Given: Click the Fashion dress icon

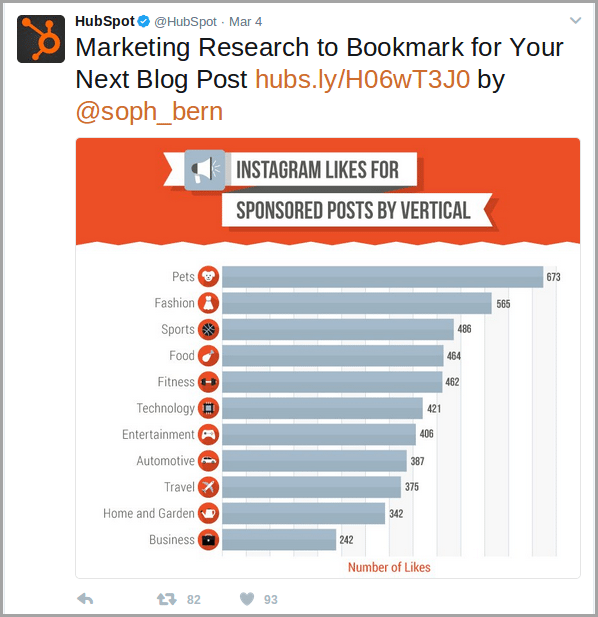Looking at the screenshot, I should click(x=208, y=303).
